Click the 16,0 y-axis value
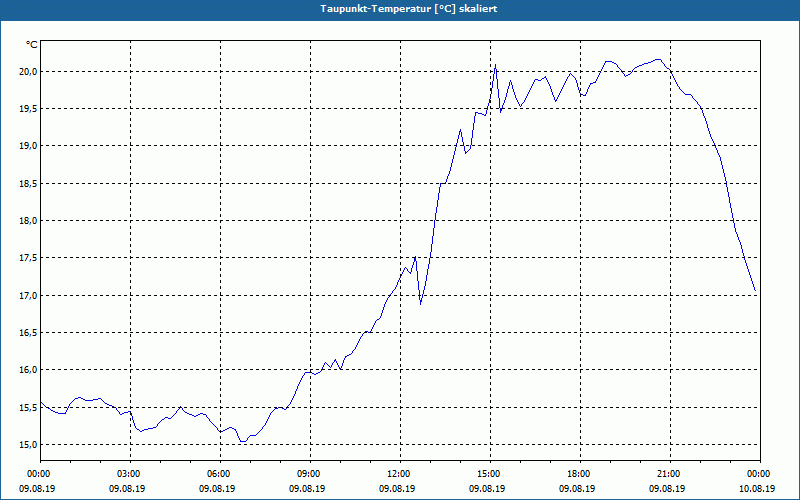This screenshot has width=800, height=500. (29, 370)
